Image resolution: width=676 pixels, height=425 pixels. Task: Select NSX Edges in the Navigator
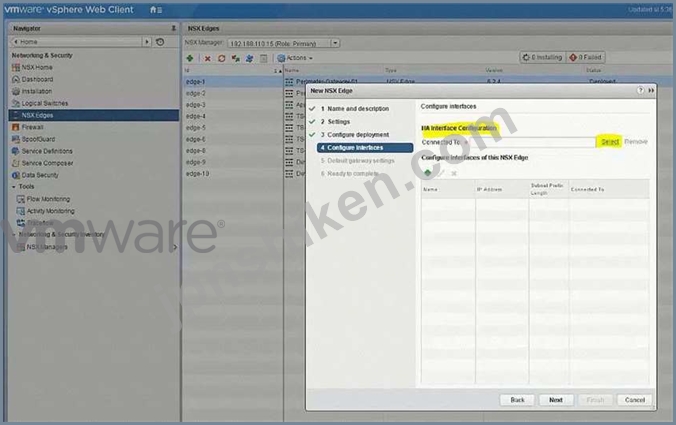pyautogui.click(x=94, y=115)
